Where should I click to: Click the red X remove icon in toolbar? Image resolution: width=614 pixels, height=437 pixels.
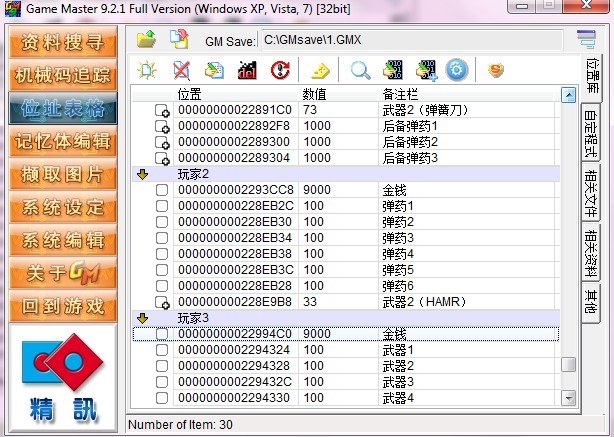click(x=181, y=70)
